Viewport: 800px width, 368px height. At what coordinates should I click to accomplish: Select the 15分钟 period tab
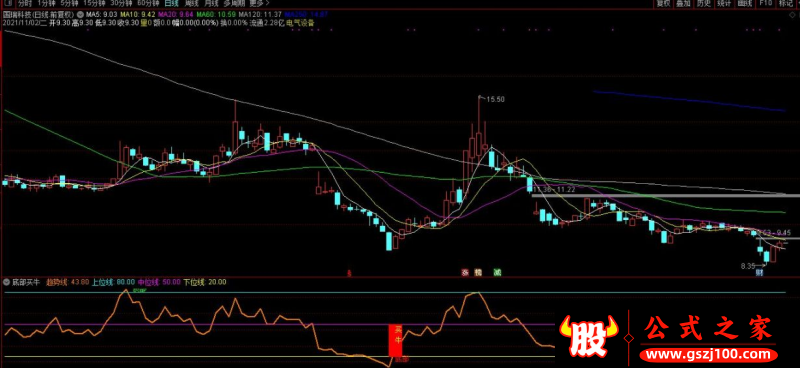[94, 4]
